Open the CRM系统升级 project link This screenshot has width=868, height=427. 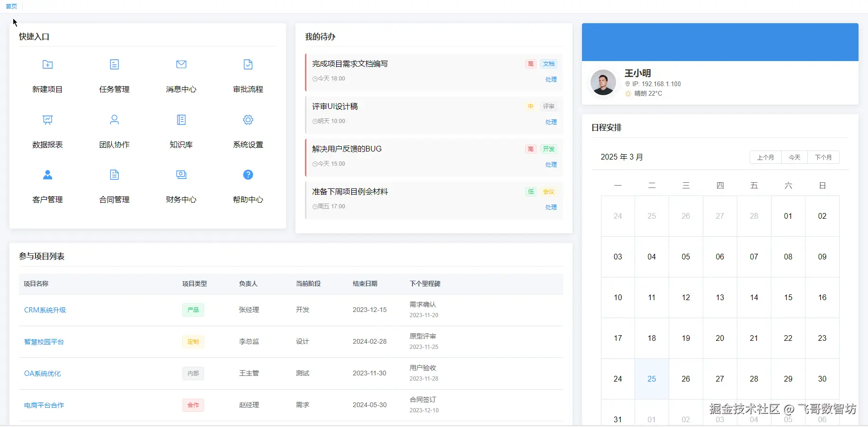click(x=45, y=310)
